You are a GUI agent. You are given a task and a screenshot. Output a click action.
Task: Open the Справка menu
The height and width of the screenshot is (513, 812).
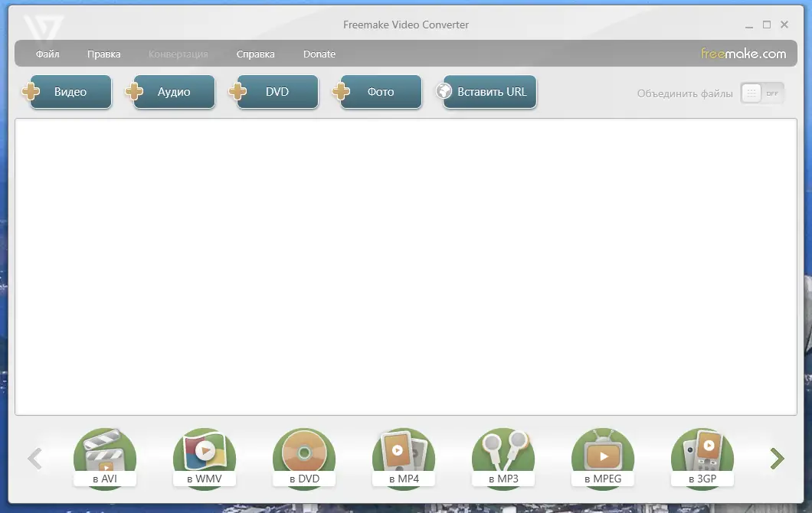255,54
